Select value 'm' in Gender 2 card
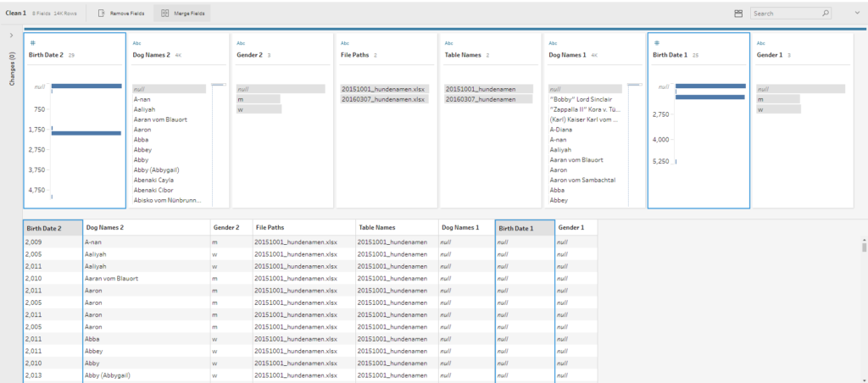 258,99
